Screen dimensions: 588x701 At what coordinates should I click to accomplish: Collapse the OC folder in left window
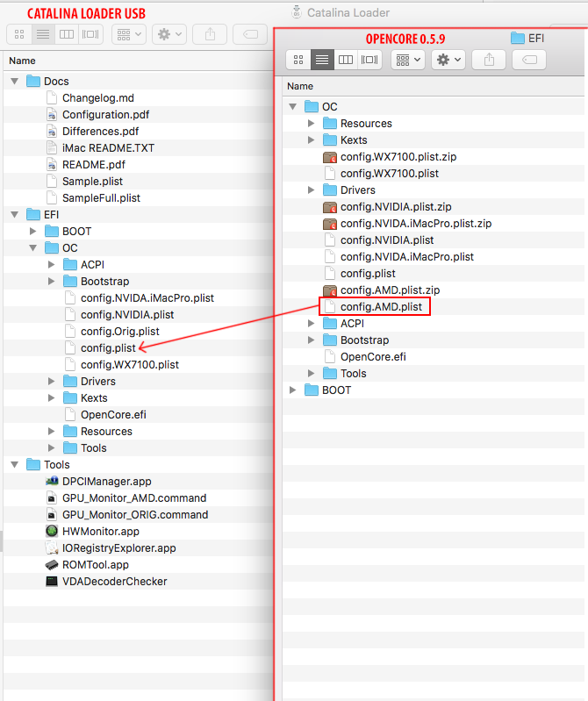point(33,247)
